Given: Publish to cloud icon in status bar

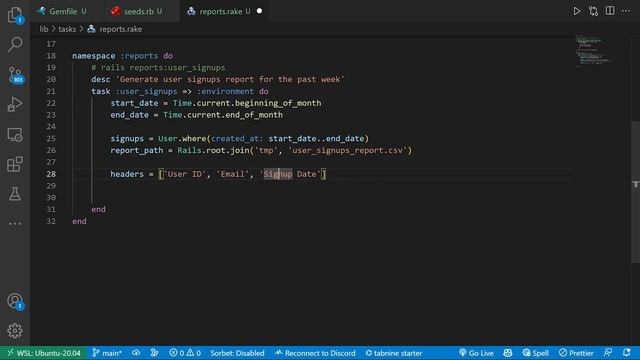Looking at the screenshot, I should 136,353.
